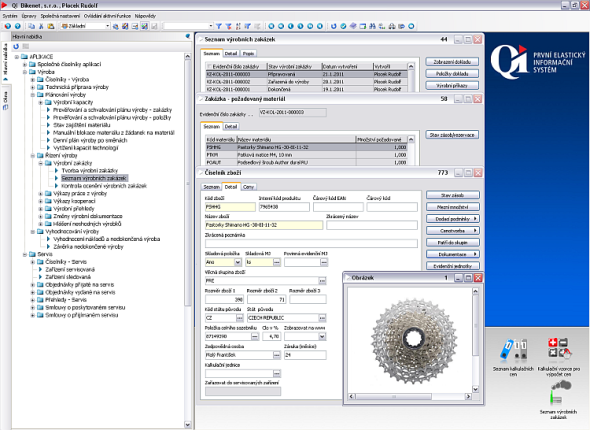Open the Zobrazovat na www dropdown
The image size is (590, 430).
click(x=322, y=336)
